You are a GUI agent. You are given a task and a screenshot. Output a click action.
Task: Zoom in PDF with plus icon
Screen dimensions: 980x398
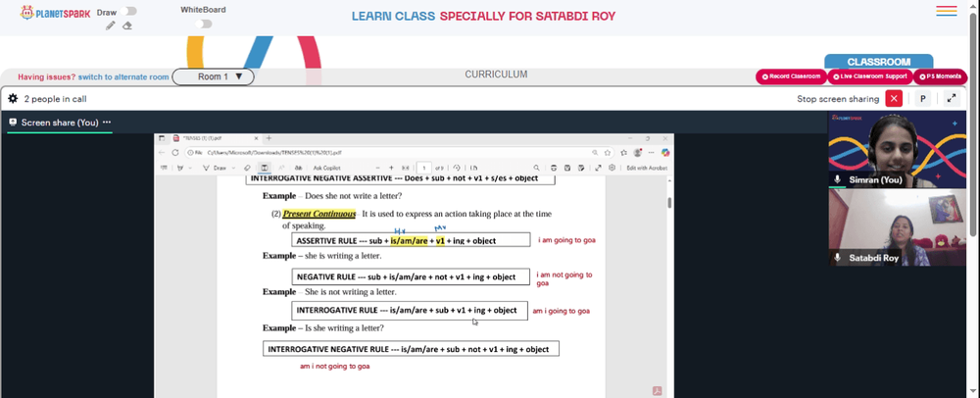[x=391, y=168]
